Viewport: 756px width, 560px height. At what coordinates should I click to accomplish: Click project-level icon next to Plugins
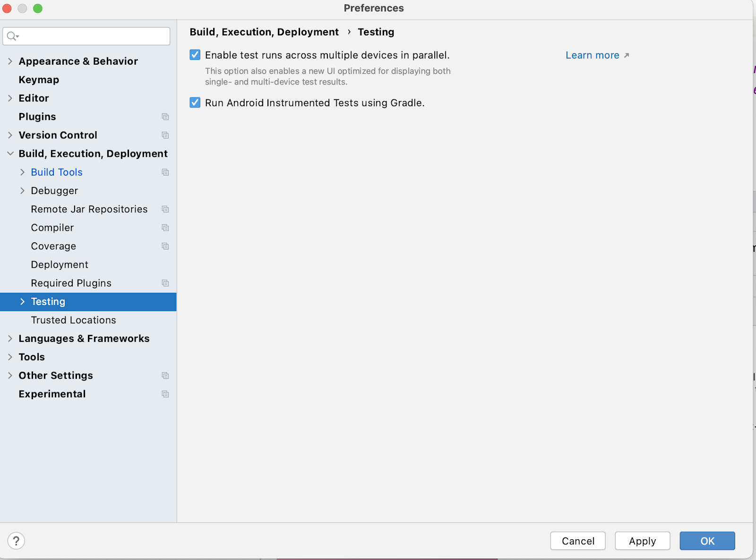point(165,117)
